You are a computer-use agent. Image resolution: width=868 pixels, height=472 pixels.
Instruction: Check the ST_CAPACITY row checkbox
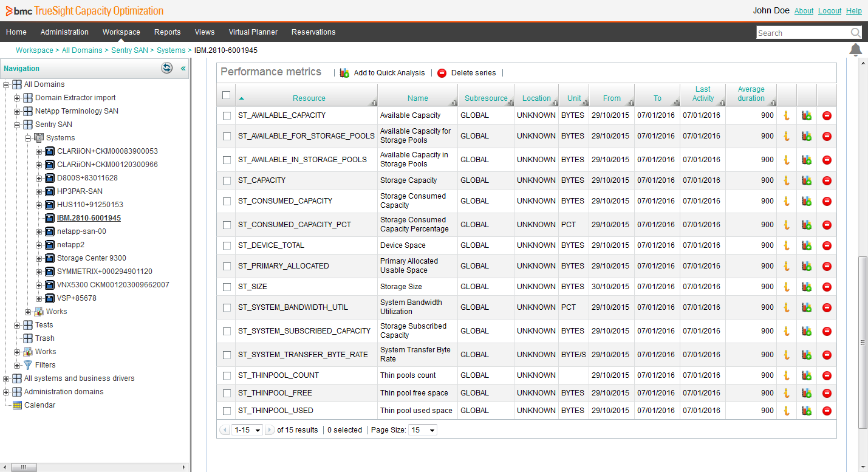pyautogui.click(x=227, y=180)
